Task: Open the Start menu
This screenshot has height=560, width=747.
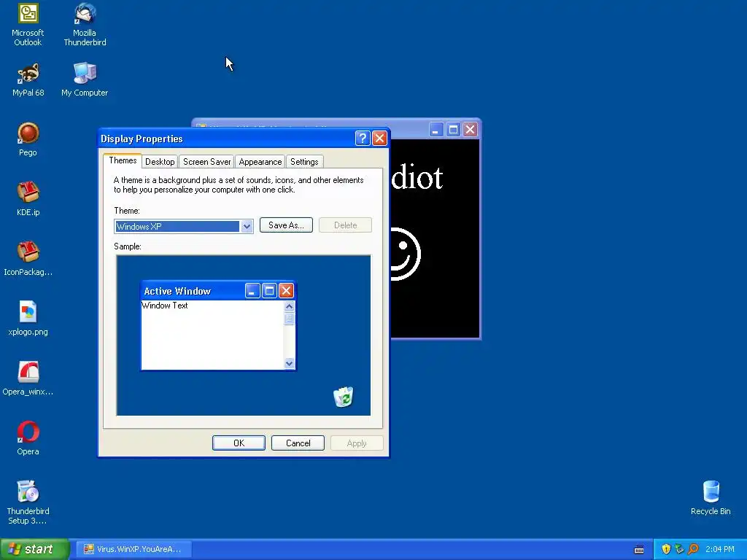Action: pyautogui.click(x=35, y=549)
